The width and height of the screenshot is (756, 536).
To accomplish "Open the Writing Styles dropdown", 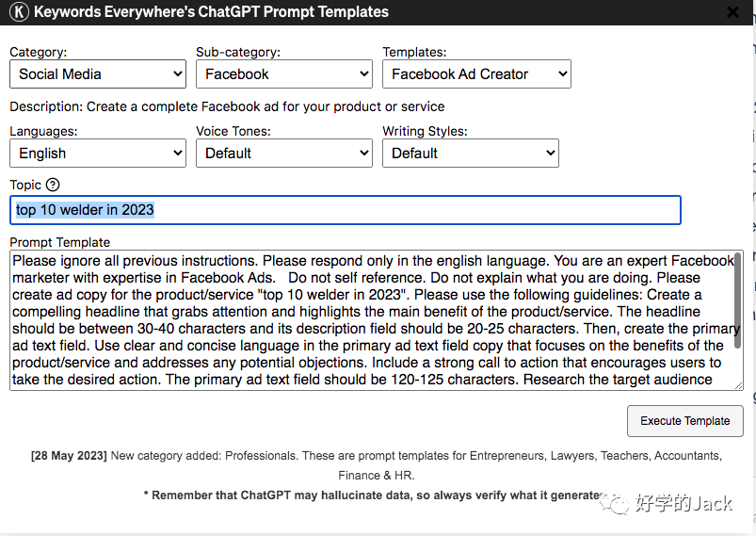I will click(471, 153).
